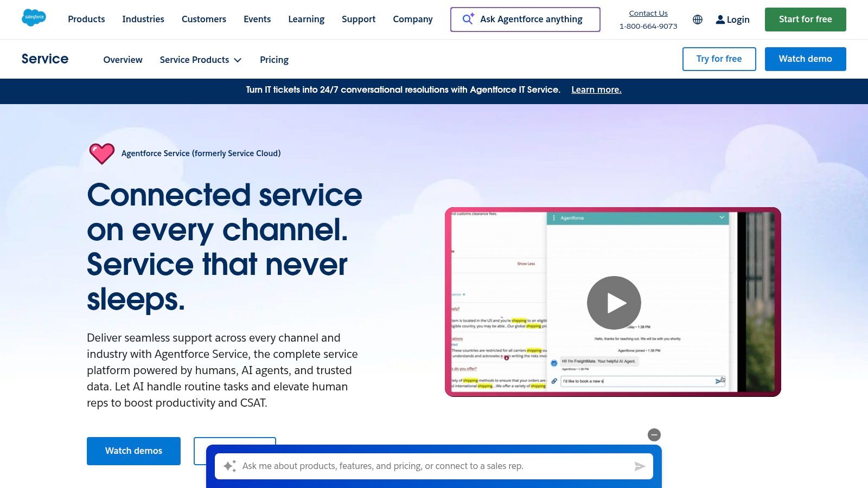
Task: Expand the Service Products dropdown
Action: pos(200,60)
